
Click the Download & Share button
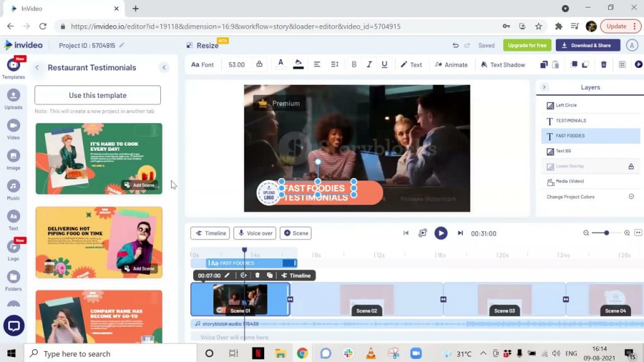coord(587,45)
